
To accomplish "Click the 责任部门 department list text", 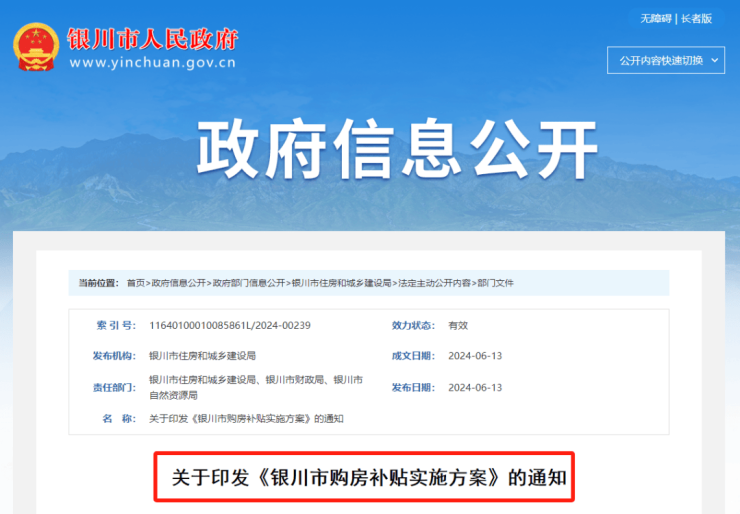I will (x=256, y=388).
